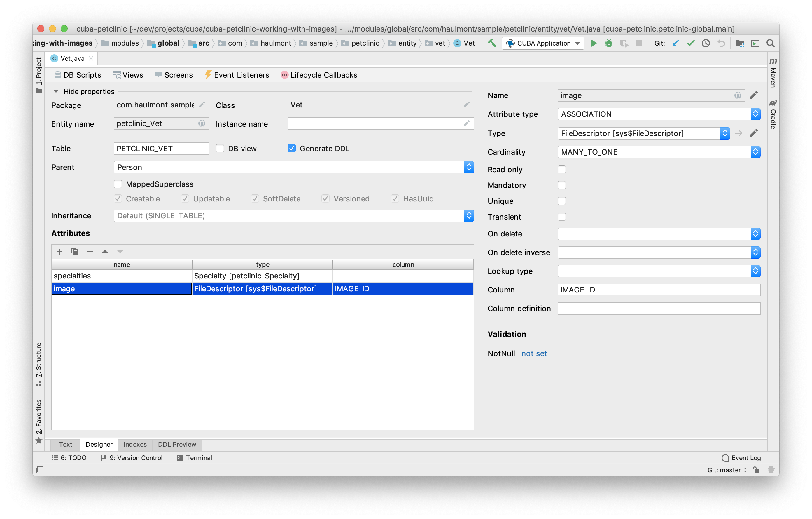Update project via Git blue arrow
This screenshot has width=812, height=519.
[675, 43]
